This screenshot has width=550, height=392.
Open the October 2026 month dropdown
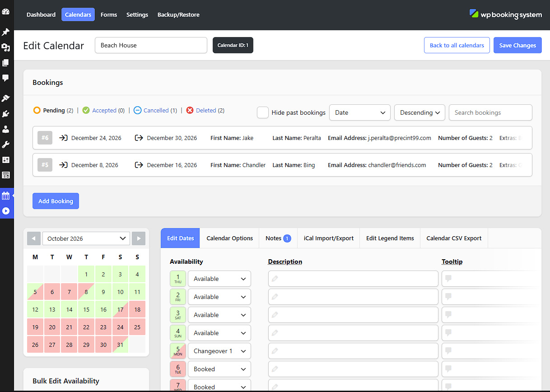click(86, 238)
